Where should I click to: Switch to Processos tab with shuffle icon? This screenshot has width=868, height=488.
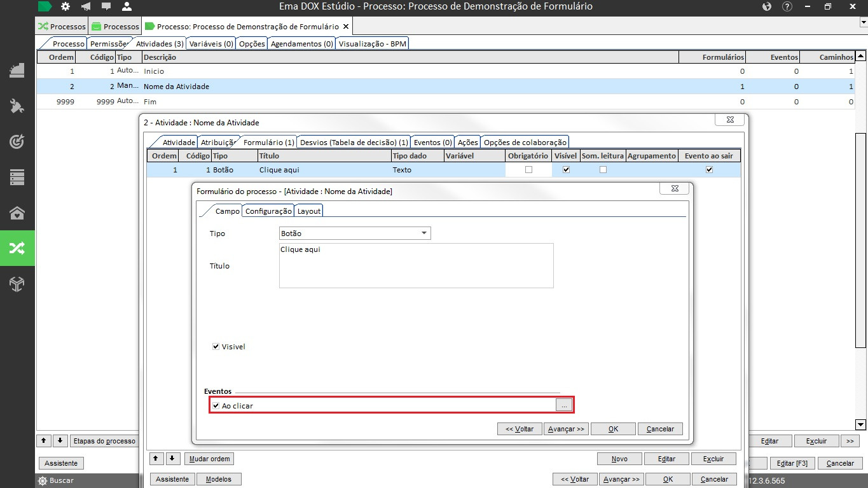(x=62, y=27)
